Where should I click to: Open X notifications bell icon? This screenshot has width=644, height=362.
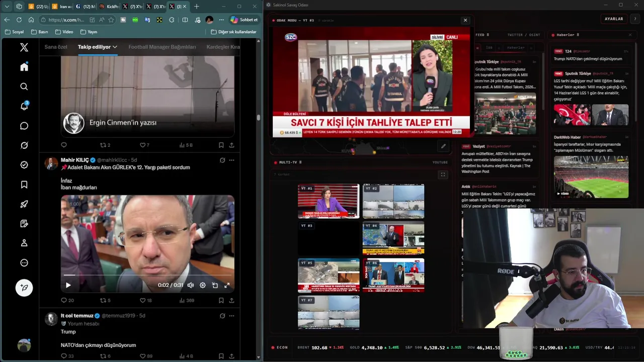[24, 106]
